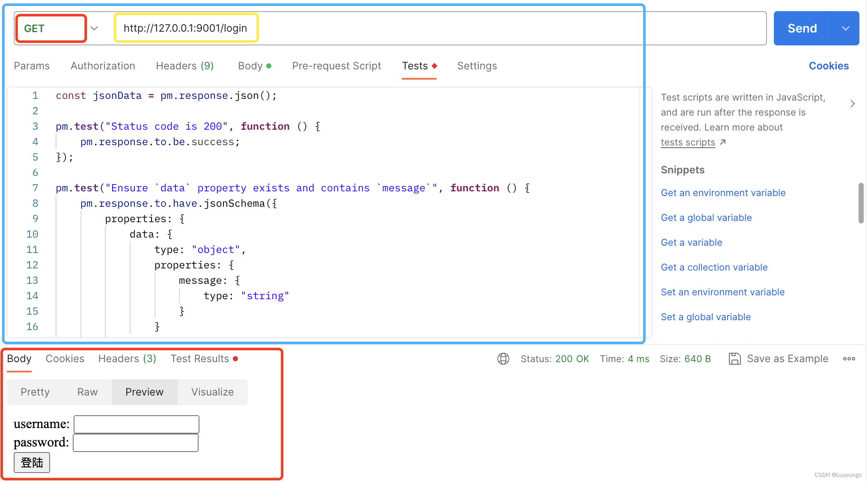Click the 'type: "string"' code line
Image resolution: width=868 pixels, height=482 pixels.
246,296
